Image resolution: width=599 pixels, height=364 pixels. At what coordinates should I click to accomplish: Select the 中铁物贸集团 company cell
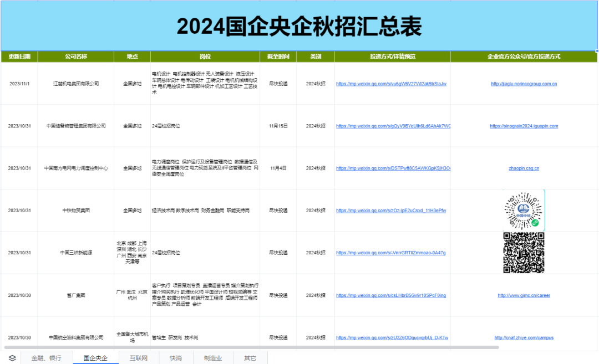click(75, 211)
